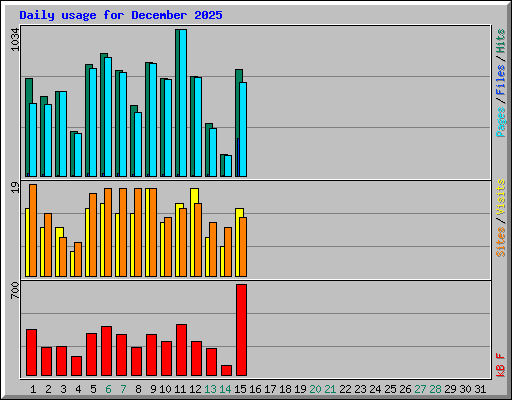Click the orange "Sites" legend label
Image resolution: width=512 pixels, height=400 pixels.
tap(501, 242)
